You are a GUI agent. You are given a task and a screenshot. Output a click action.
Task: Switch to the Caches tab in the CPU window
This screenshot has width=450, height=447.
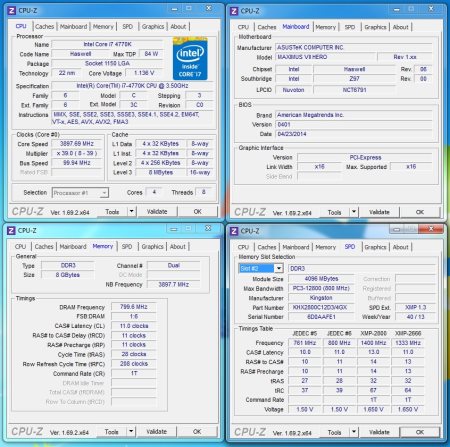pyautogui.click(x=44, y=26)
